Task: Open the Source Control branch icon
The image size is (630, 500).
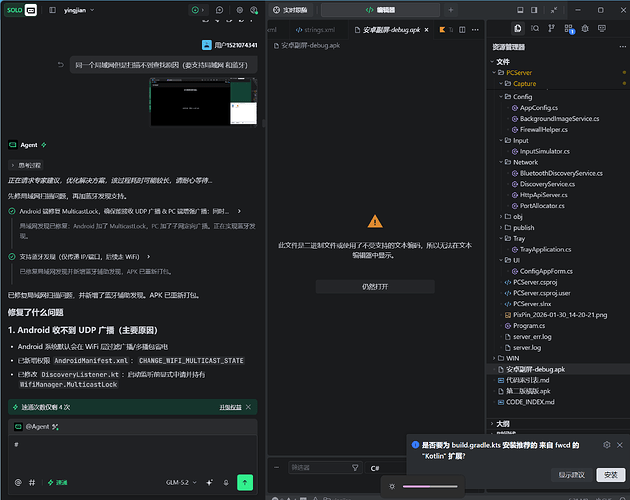Action: tap(551, 28)
